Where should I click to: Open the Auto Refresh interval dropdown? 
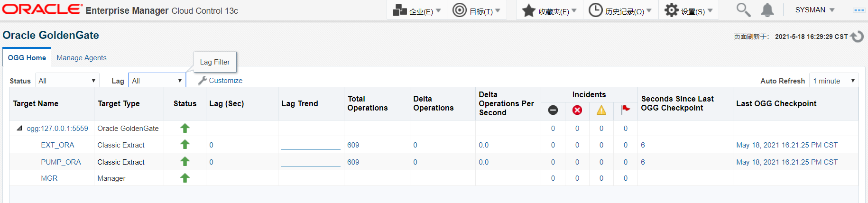(x=833, y=81)
